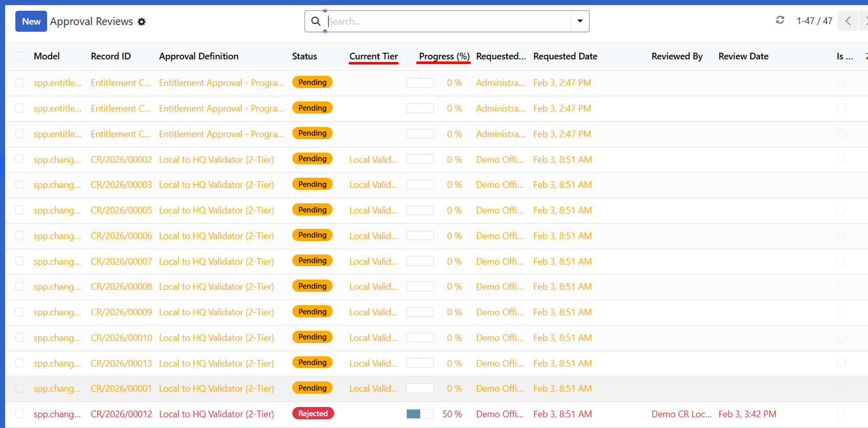
Task: Click the Pending badge for CR/2026/00010
Action: (312, 337)
